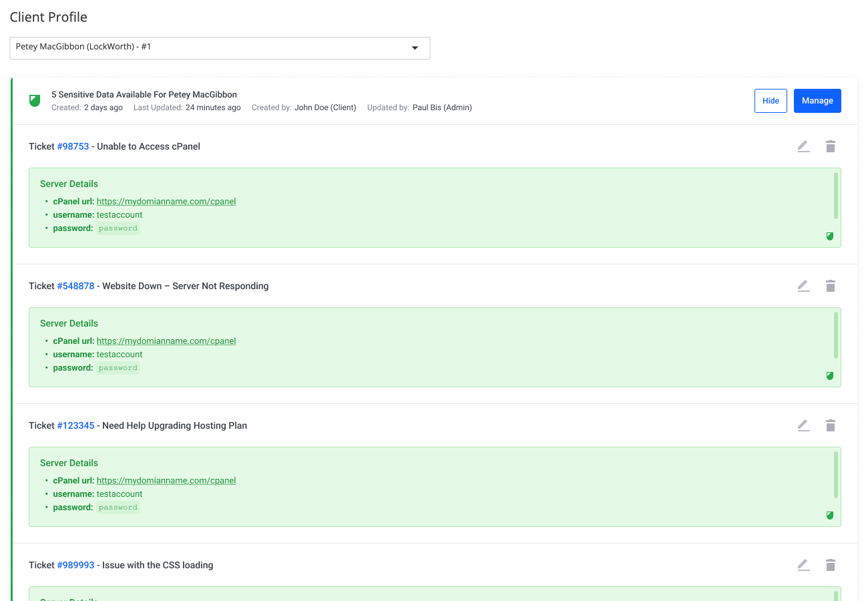
Task: Hide the sensitive data panel
Action: (x=771, y=101)
